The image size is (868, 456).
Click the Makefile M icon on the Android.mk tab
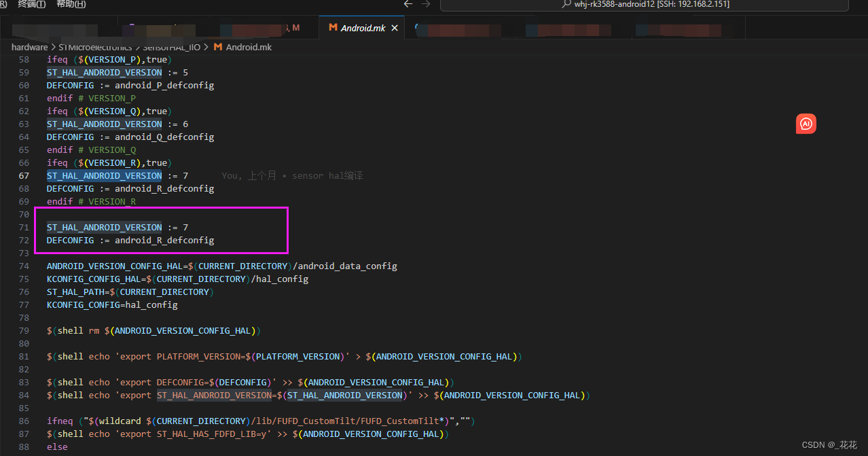(x=332, y=28)
